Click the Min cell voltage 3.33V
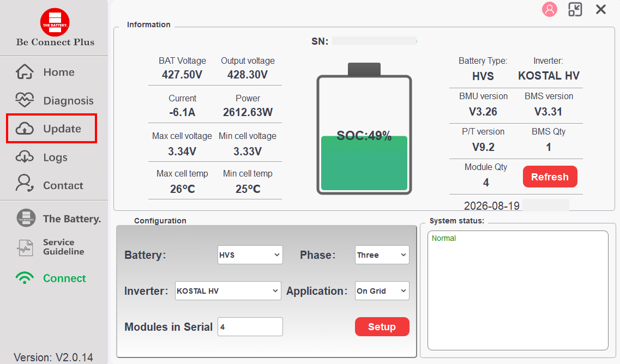 248,151
